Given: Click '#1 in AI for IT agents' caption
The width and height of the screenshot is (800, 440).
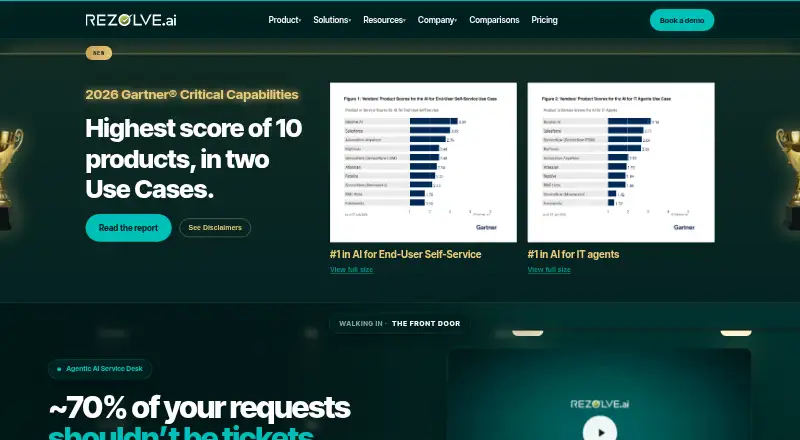Looking at the screenshot, I should pyautogui.click(x=573, y=254).
